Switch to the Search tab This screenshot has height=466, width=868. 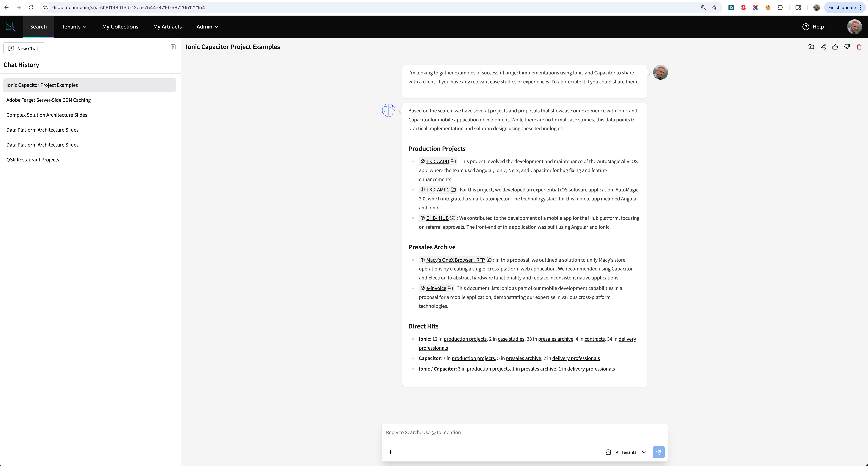pos(38,27)
